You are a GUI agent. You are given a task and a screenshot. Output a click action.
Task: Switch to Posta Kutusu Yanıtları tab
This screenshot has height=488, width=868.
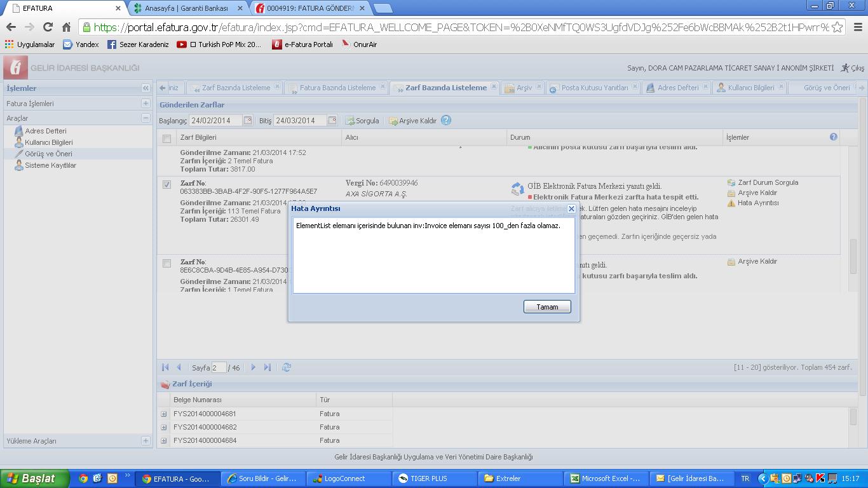pyautogui.click(x=594, y=88)
